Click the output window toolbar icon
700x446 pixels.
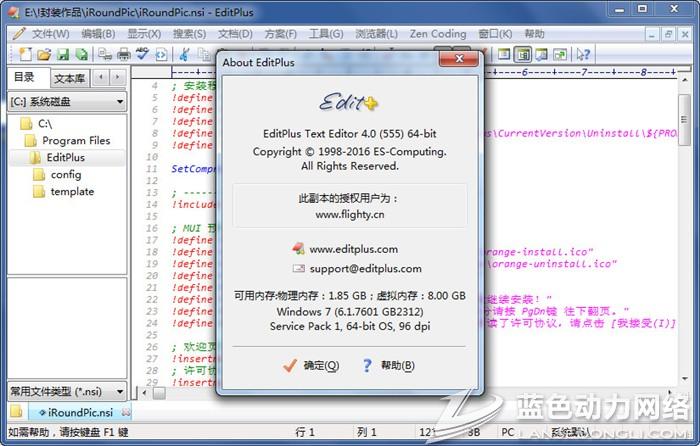(542, 54)
